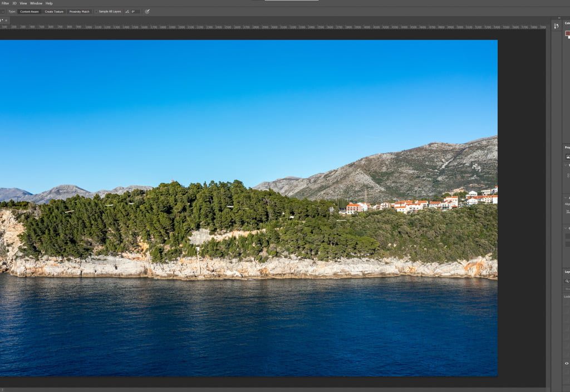Open the Filter menu
Screen dimensions: 570x392
(x=5, y=3)
